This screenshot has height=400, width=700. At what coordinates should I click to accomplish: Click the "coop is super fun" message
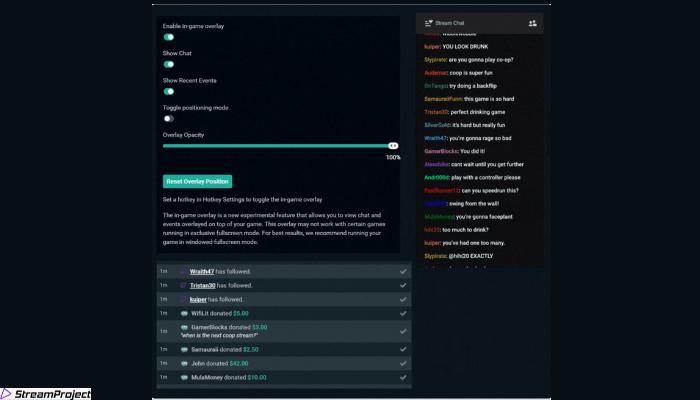coord(471,73)
